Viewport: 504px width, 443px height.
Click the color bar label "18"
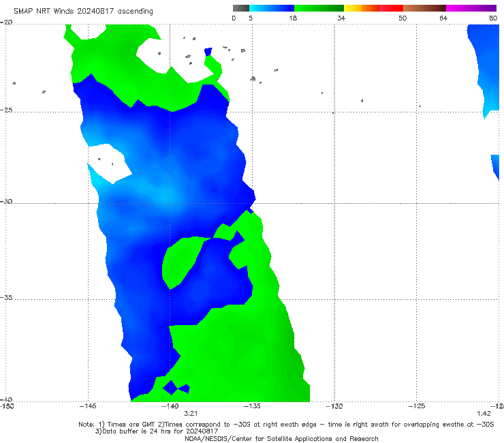(293, 18)
